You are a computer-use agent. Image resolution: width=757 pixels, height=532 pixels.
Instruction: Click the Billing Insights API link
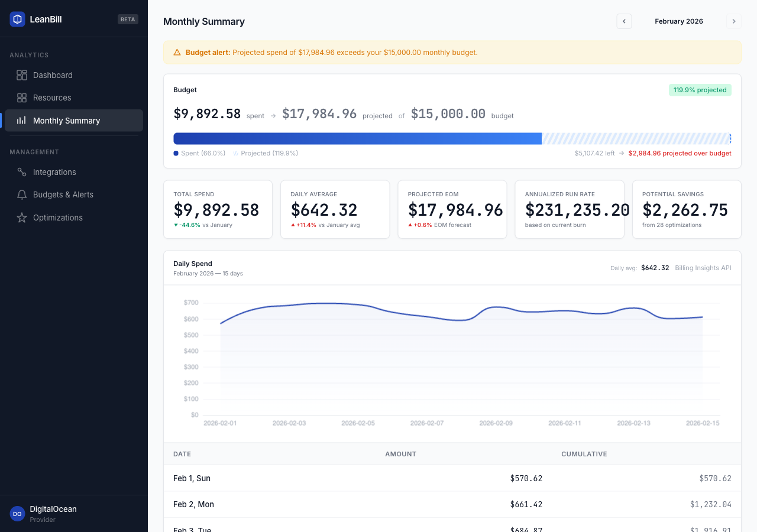tap(703, 268)
